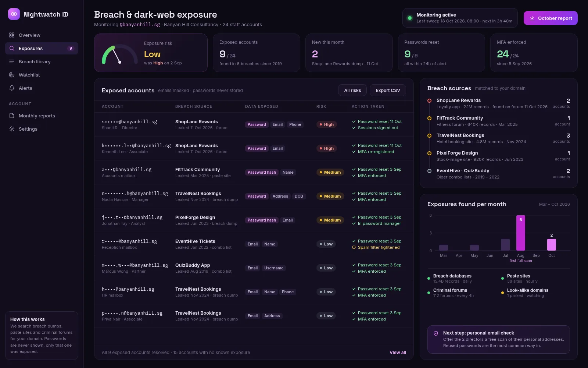Click the October bar in exposures chart
This screenshot has width=588, height=368.
[x=552, y=245]
